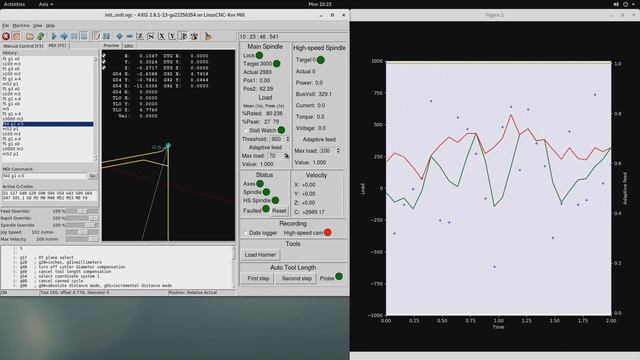
Task: Select the Preview tab
Action: (x=111, y=46)
